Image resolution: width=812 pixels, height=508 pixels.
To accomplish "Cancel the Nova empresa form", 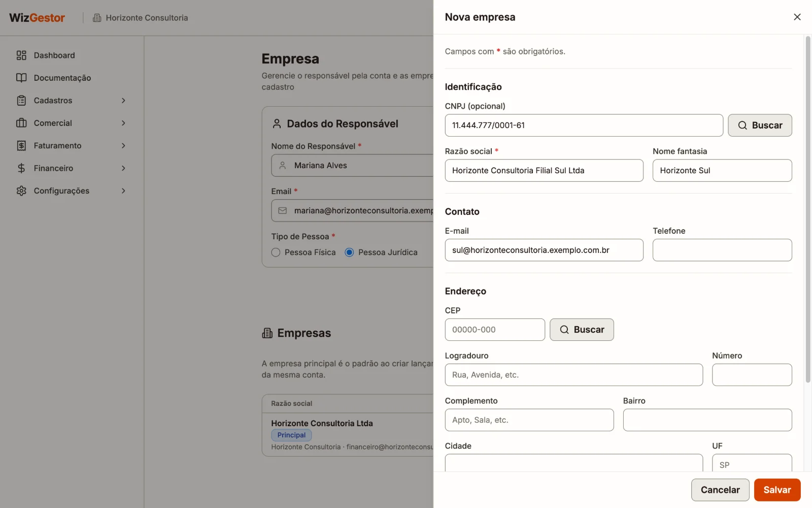I will point(720,490).
